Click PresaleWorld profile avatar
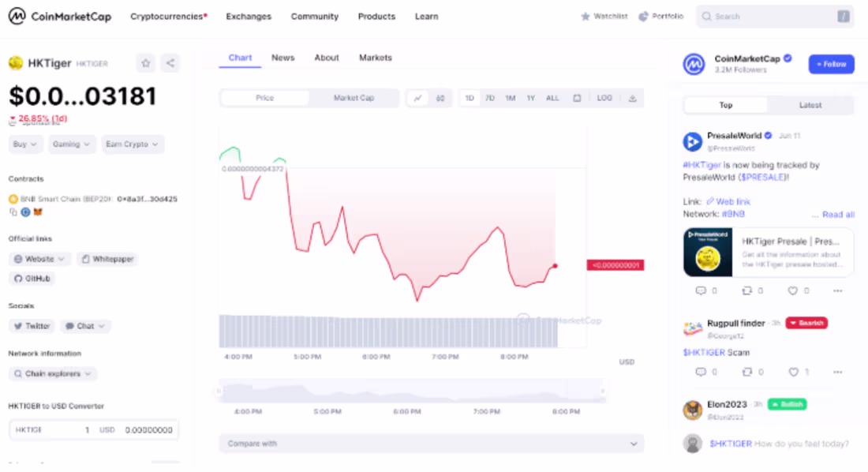 pos(693,142)
